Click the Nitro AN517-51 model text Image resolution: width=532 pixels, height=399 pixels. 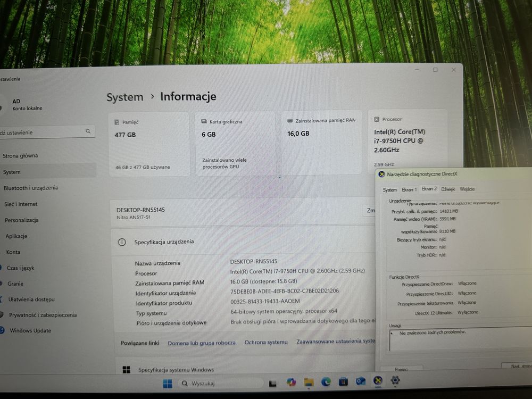pyautogui.click(x=134, y=218)
